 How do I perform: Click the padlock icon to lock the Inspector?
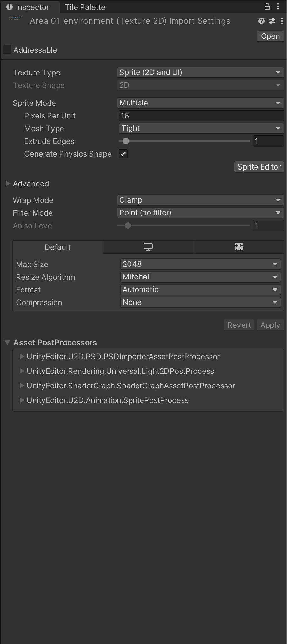[267, 7]
